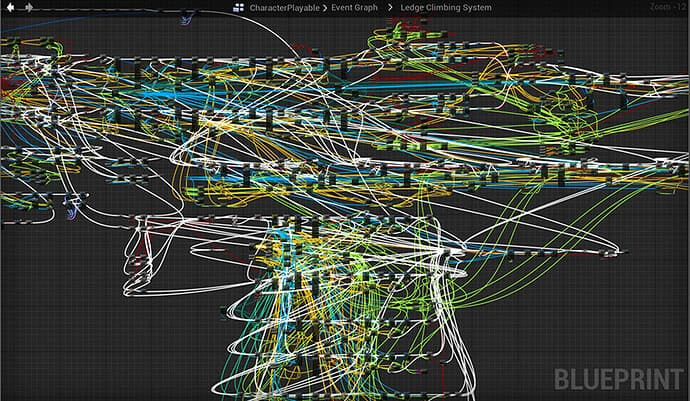The height and width of the screenshot is (401, 690).
Task: Click the forward navigation arrow
Action: coord(29,7)
